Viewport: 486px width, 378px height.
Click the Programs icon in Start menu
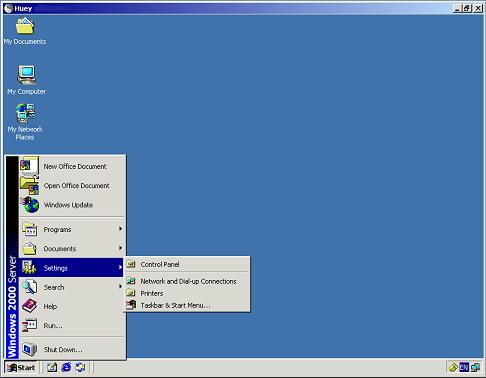[30, 229]
